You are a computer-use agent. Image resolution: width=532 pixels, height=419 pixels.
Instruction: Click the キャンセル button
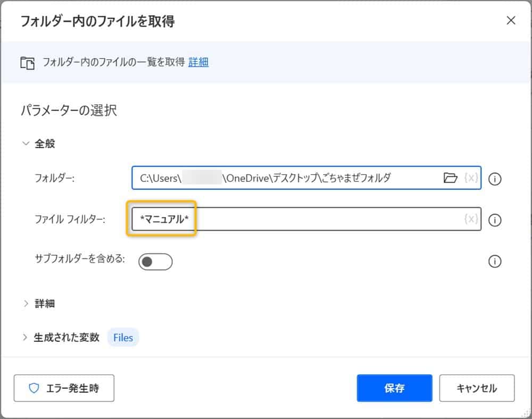click(477, 388)
